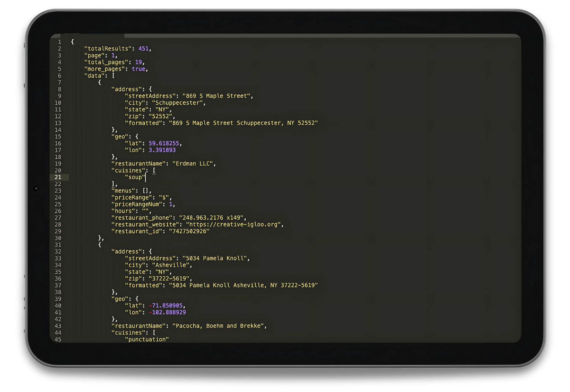Click line number 31 in the gutter

tap(58, 245)
